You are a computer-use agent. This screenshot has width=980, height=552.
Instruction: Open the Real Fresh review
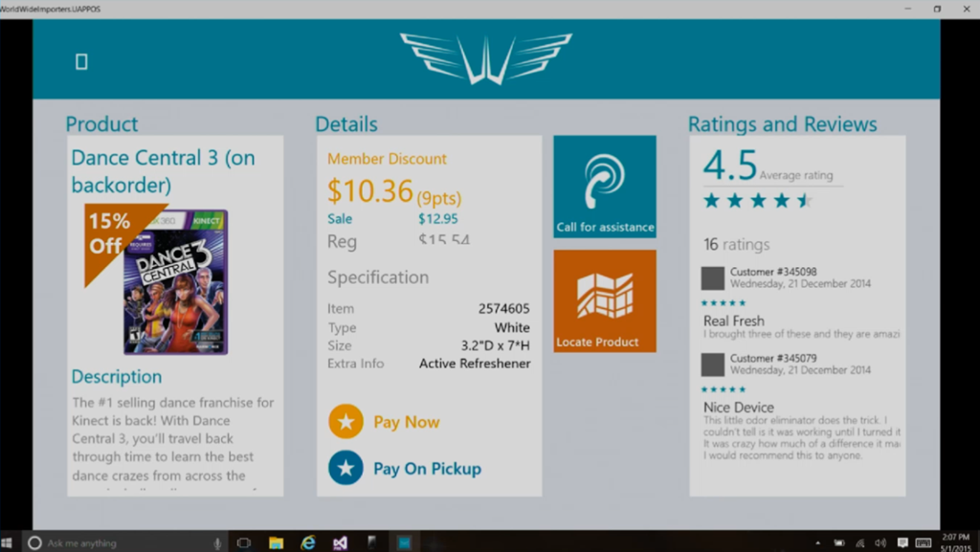pos(734,320)
